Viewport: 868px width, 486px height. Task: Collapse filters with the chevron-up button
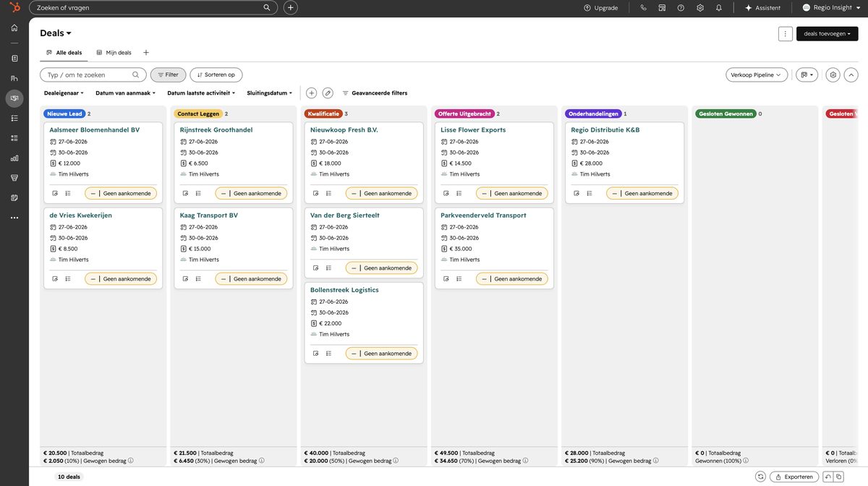click(x=851, y=74)
